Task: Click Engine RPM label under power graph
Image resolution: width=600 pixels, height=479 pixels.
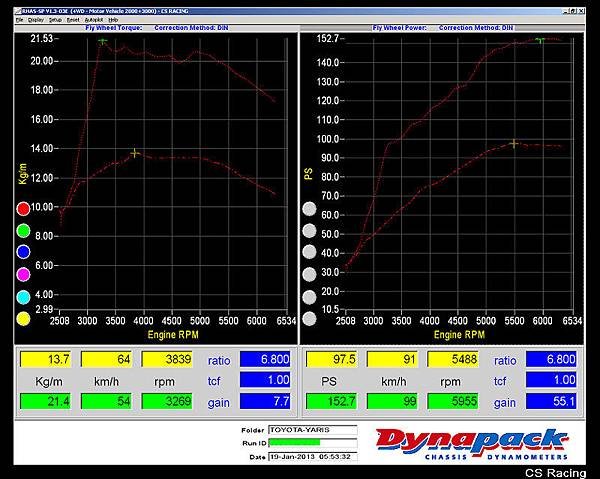Action: tap(459, 335)
